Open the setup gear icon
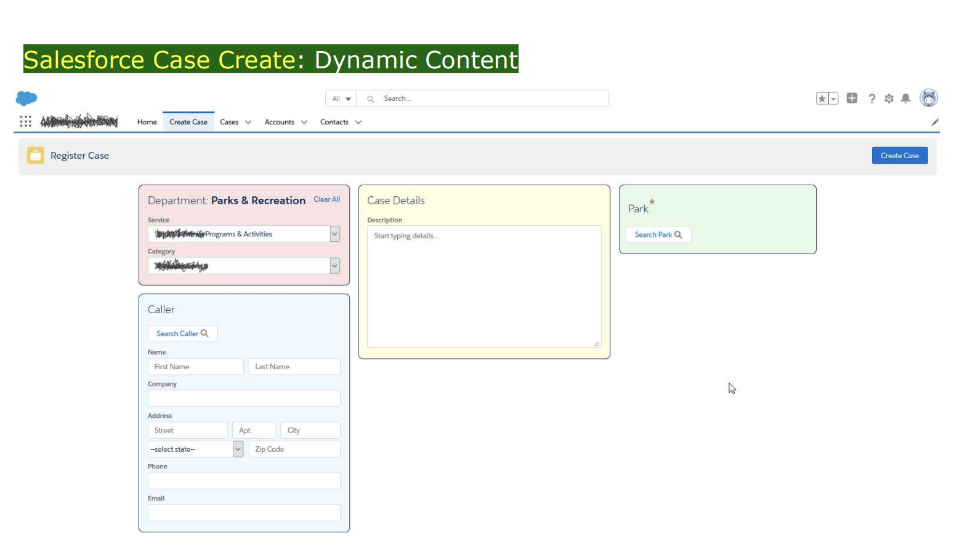Image resolution: width=962 pixels, height=560 pixels. click(x=889, y=98)
